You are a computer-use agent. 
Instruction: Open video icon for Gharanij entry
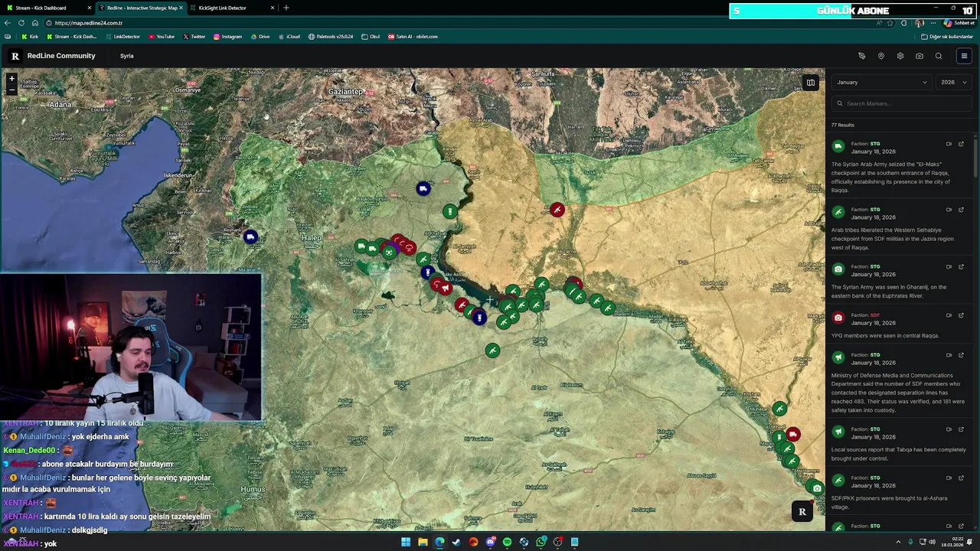[949, 266]
